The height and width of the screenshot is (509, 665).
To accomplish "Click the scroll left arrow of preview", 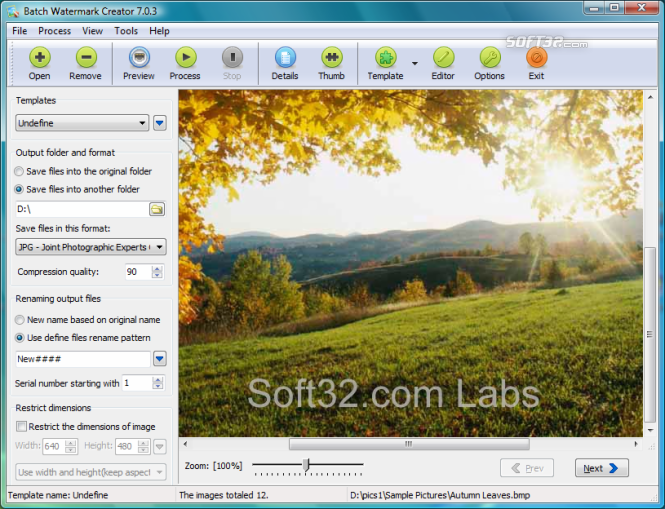I will point(185,444).
